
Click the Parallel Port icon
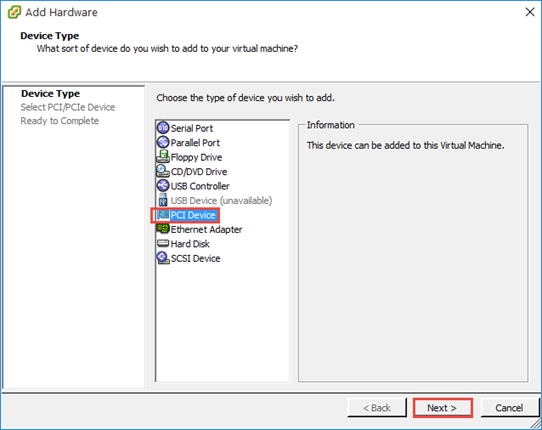(x=163, y=142)
